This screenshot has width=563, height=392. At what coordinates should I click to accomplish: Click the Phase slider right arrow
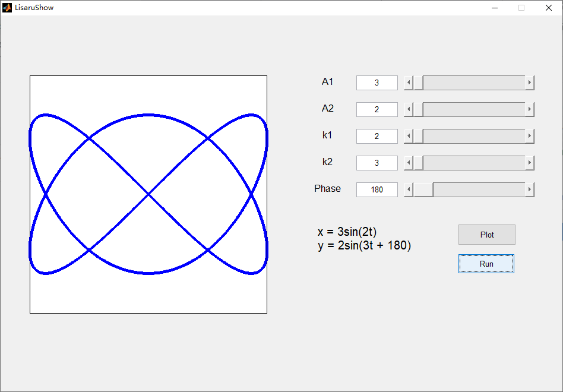pyautogui.click(x=530, y=189)
